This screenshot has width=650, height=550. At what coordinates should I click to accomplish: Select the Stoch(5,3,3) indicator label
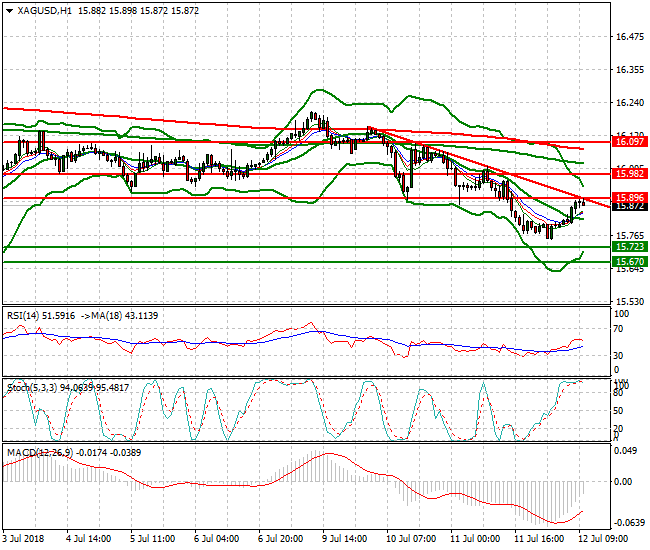click(32, 384)
